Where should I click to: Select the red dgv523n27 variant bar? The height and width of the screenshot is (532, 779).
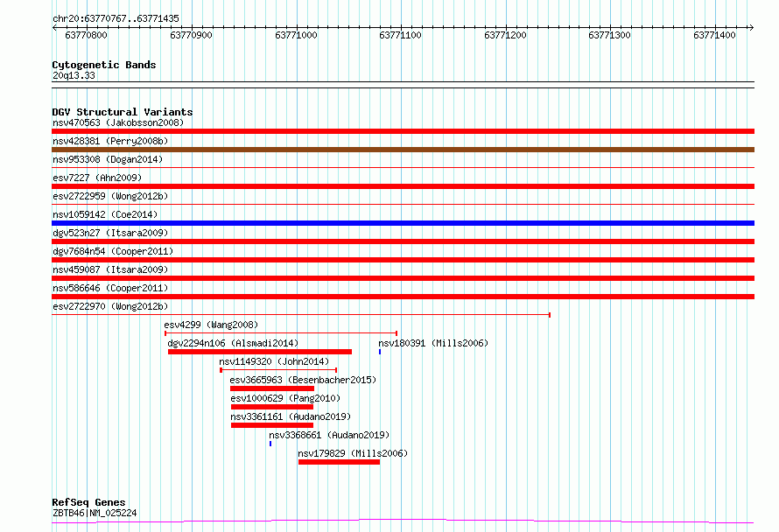point(403,241)
